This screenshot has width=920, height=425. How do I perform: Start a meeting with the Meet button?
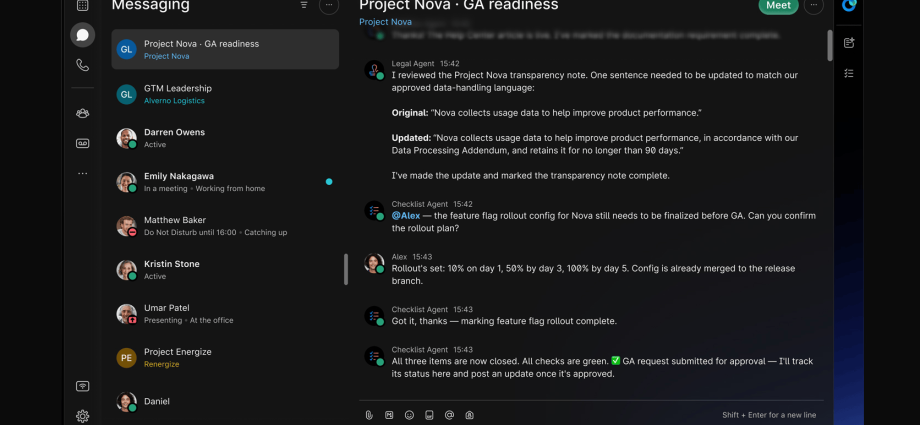click(x=778, y=5)
